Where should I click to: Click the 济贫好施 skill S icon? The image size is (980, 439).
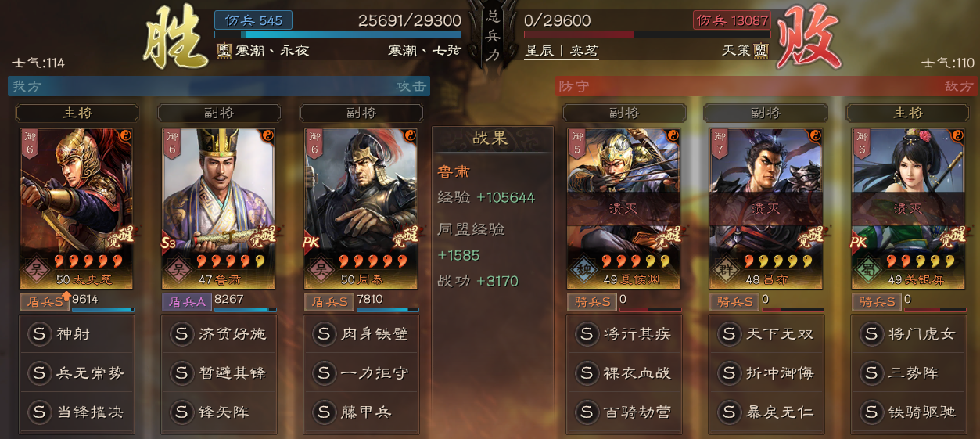[x=181, y=334]
